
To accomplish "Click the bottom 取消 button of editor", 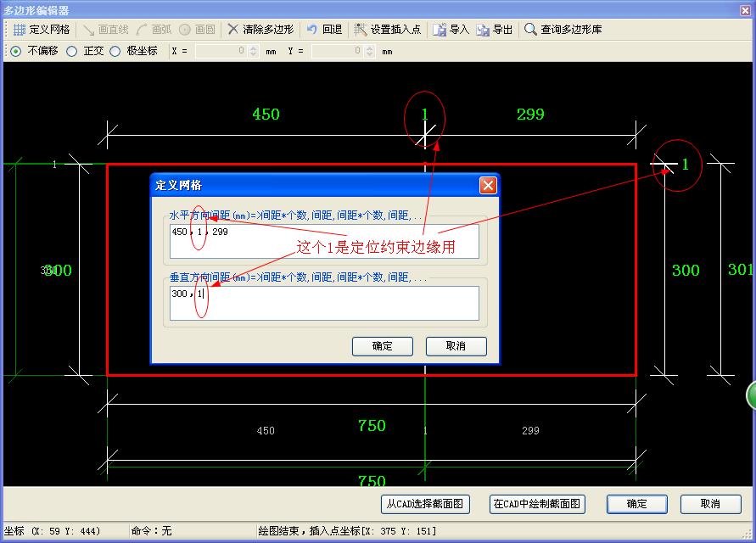I will tap(711, 504).
